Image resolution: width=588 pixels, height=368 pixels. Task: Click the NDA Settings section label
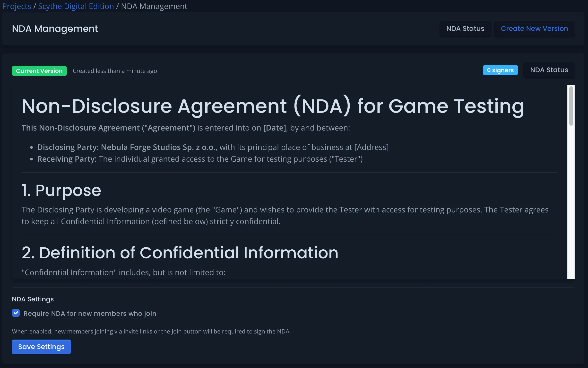click(33, 299)
